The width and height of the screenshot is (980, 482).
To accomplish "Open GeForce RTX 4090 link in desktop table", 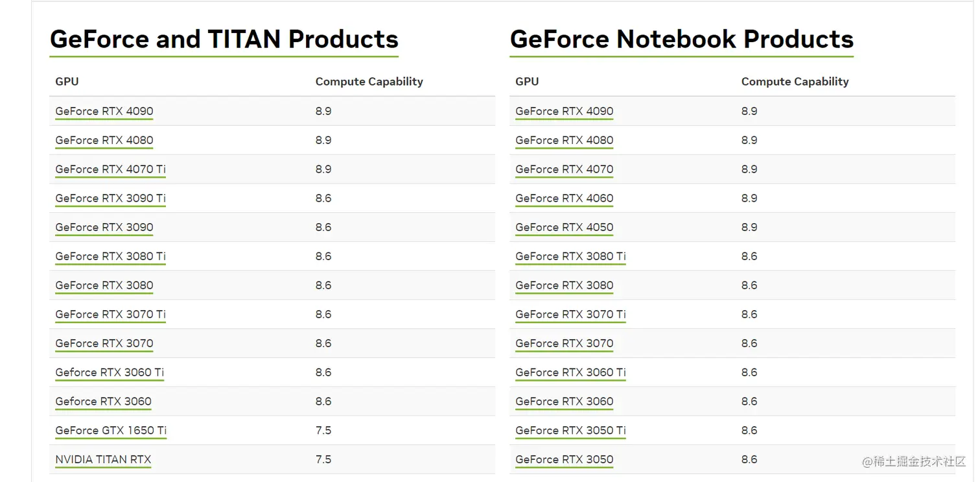I will pyautogui.click(x=104, y=112).
